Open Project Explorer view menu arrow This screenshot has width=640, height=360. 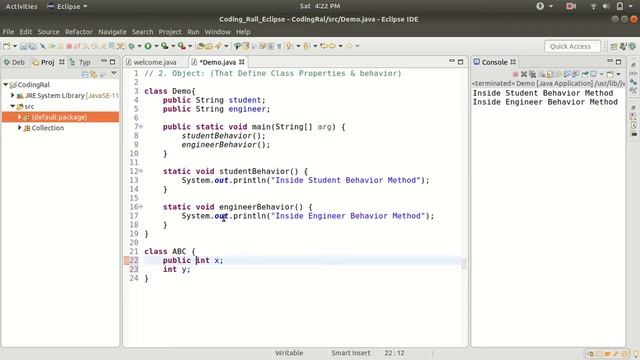coord(114,73)
